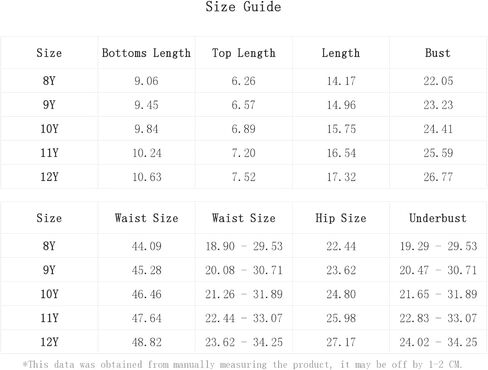
Task: Click the Size Guide title
Action: (x=243, y=7)
